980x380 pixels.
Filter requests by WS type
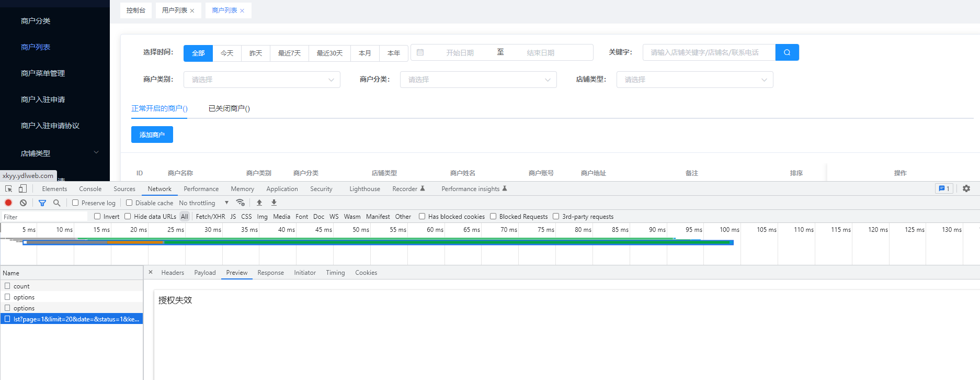334,216
